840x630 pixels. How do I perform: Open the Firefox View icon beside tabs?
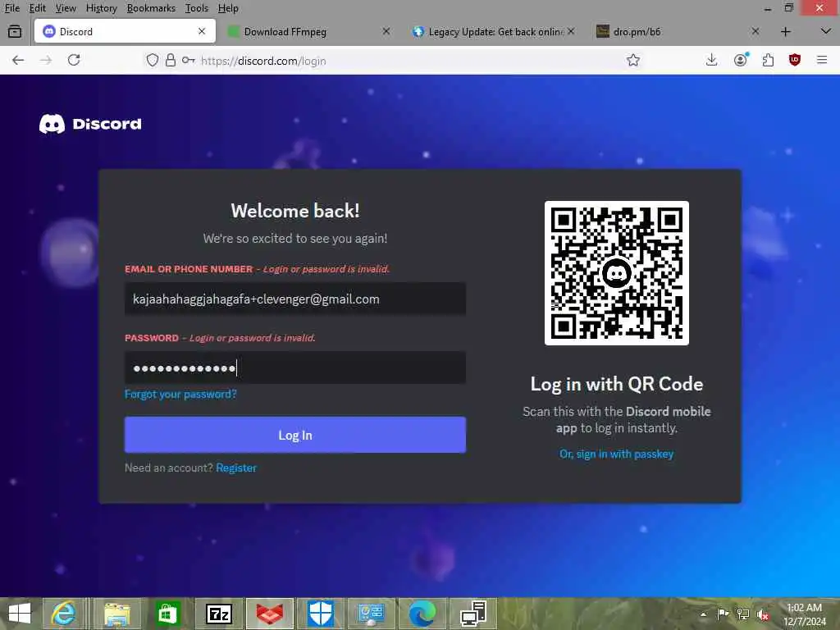click(x=15, y=32)
